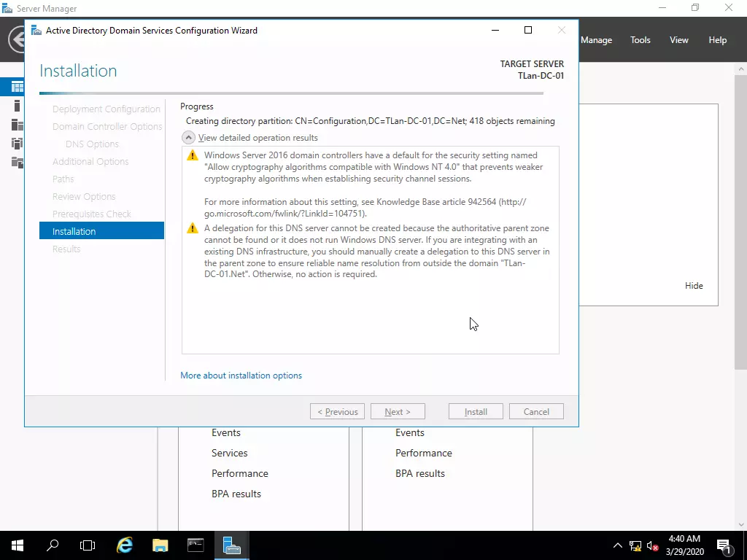Open the Help menu in Server Manager
The width and height of the screenshot is (747, 560).
[x=718, y=40]
